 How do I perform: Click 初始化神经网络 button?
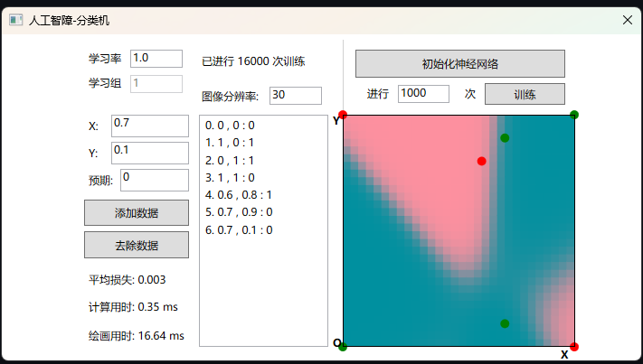tap(460, 63)
